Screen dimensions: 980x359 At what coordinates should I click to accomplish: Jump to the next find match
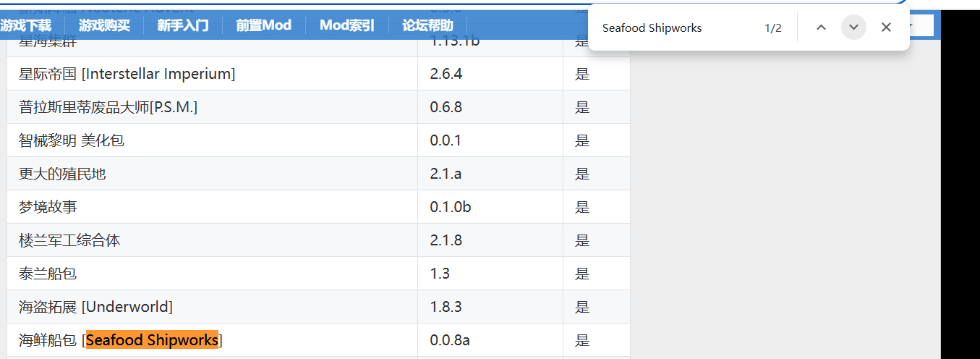pos(853,28)
